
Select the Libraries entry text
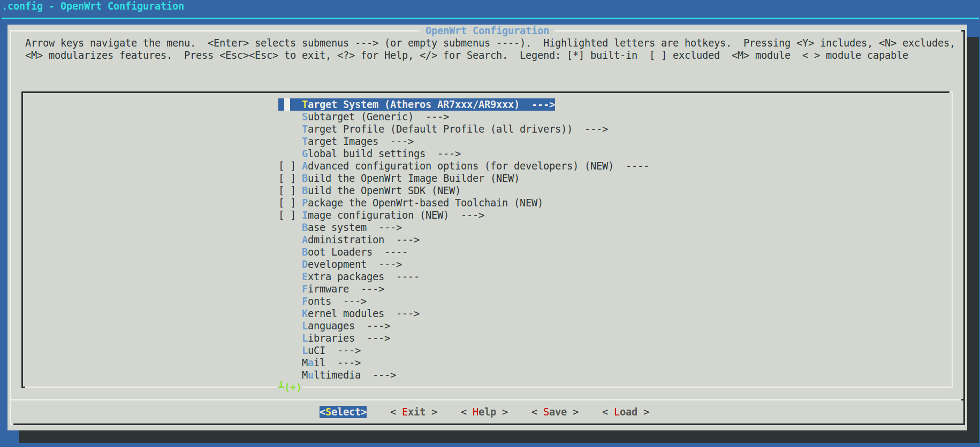(x=328, y=338)
